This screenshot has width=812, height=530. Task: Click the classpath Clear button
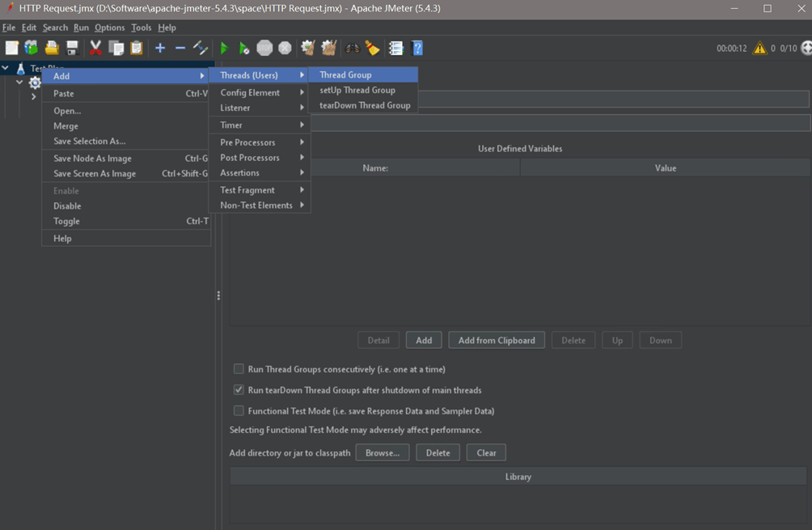pyautogui.click(x=486, y=453)
